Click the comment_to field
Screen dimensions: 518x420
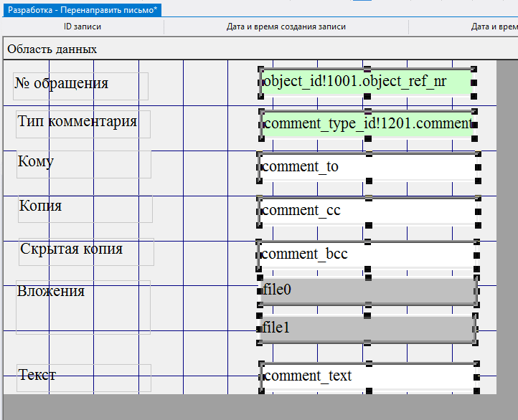366,168
